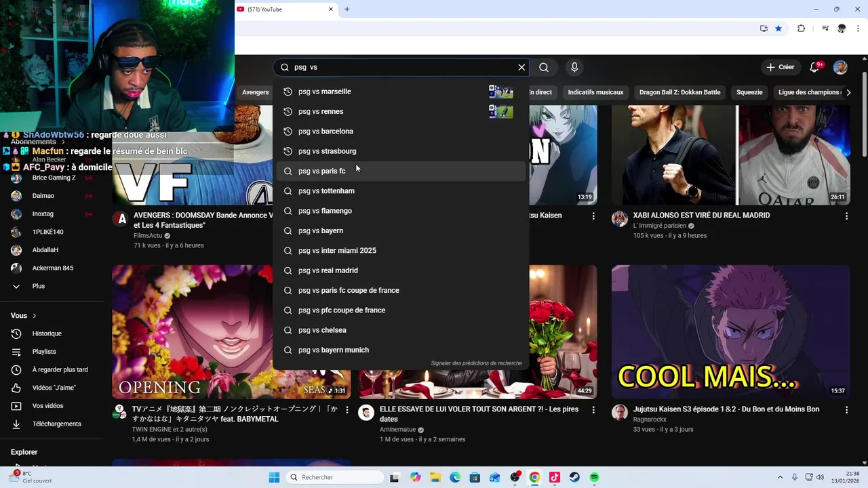Open Steam from the taskbar
Screen dimensions: 868x488
pos(574,477)
